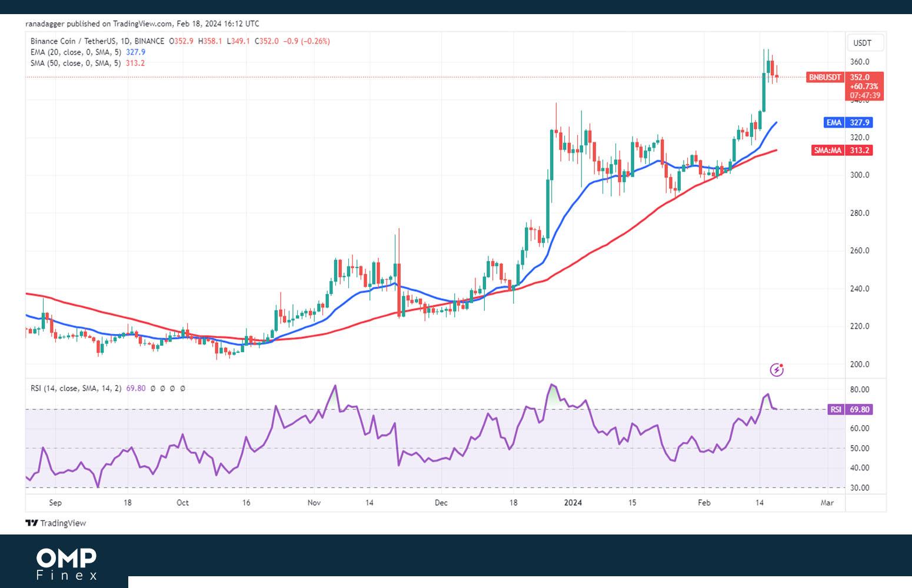Click the 60.00 RSI axis label
Screen dimensions: 912x588
click(860, 428)
